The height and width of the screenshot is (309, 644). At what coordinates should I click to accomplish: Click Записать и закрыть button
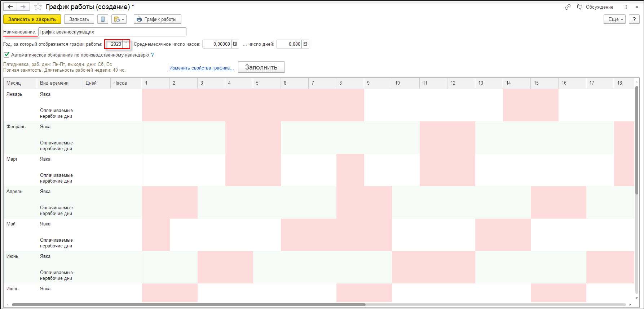coord(32,19)
